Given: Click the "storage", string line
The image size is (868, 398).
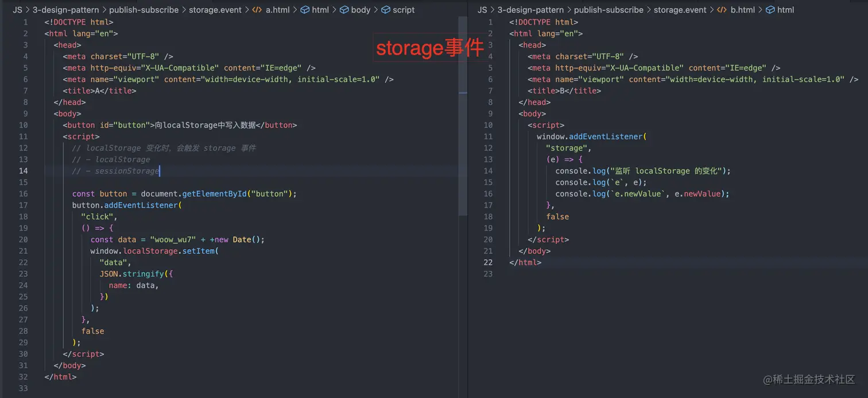Looking at the screenshot, I should point(569,148).
